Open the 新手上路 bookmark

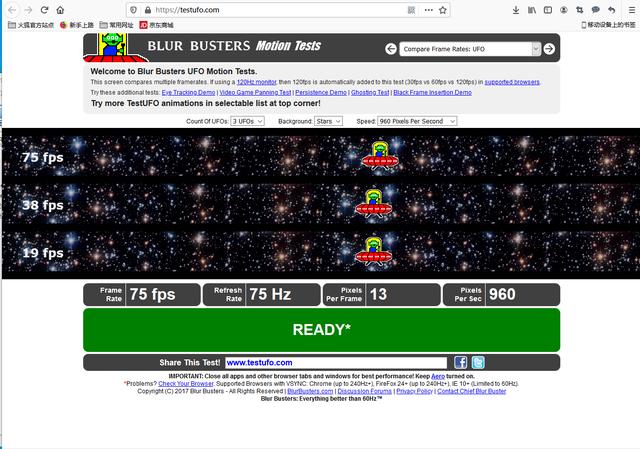[x=77, y=25]
